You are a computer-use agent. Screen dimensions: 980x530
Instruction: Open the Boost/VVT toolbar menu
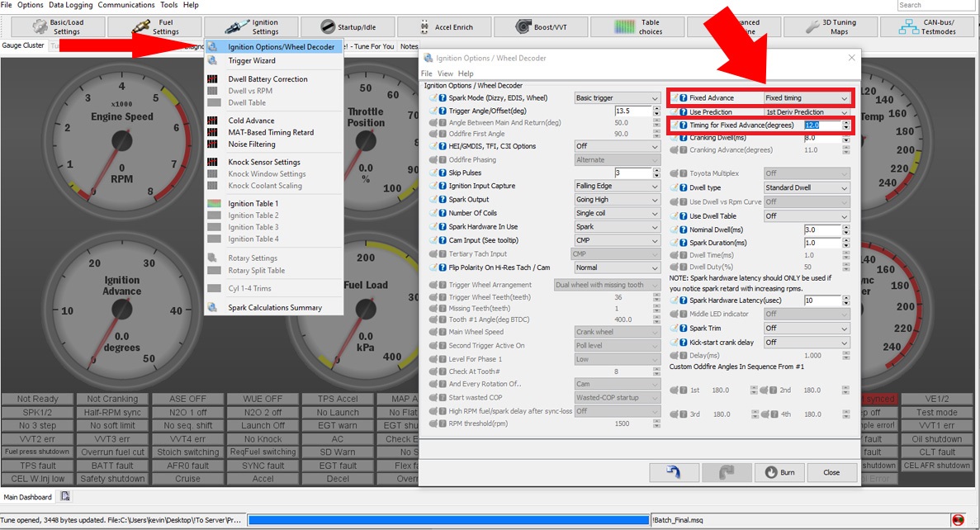click(544, 27)
